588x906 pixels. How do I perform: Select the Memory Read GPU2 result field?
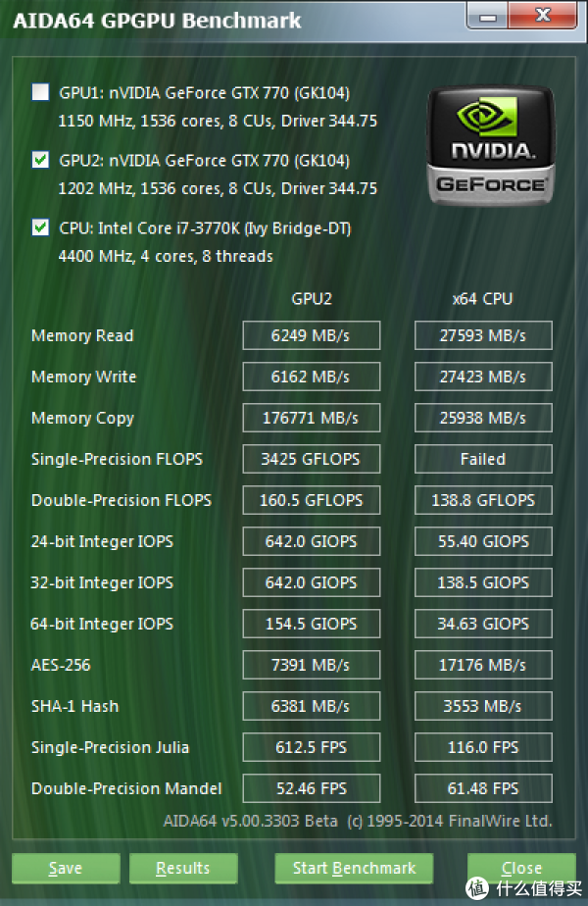311,335
